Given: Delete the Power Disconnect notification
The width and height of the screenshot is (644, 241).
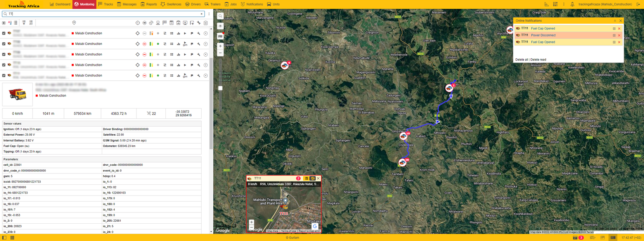Looking at the screenshot, I should (x=619, y=35).
